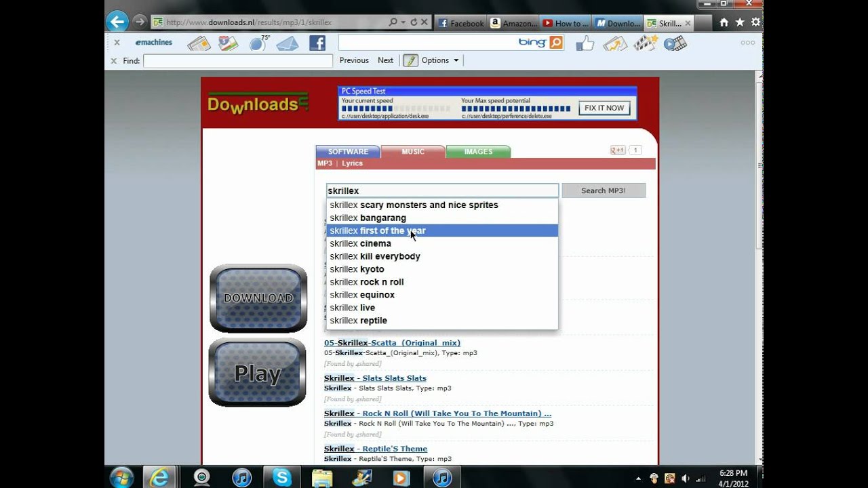The width and height of the screenshot is (868, 488).
Task: Open the browser Home icon
Action: [x=724, y=22]
